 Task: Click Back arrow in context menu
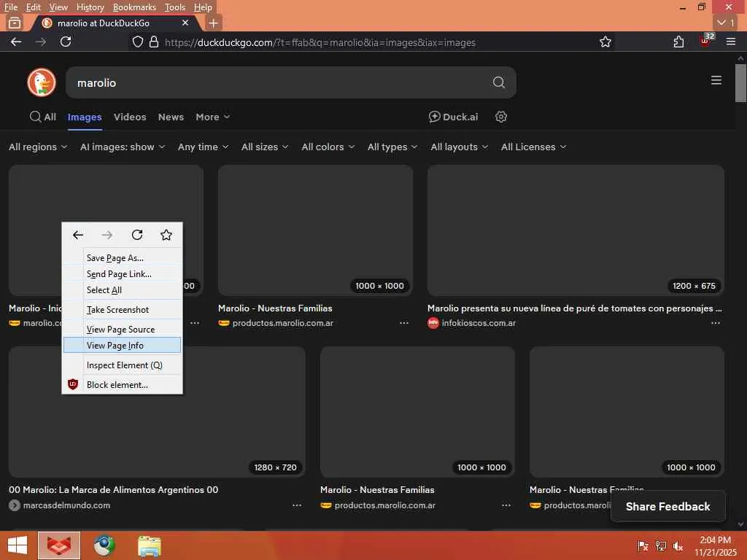click(77, 235)
